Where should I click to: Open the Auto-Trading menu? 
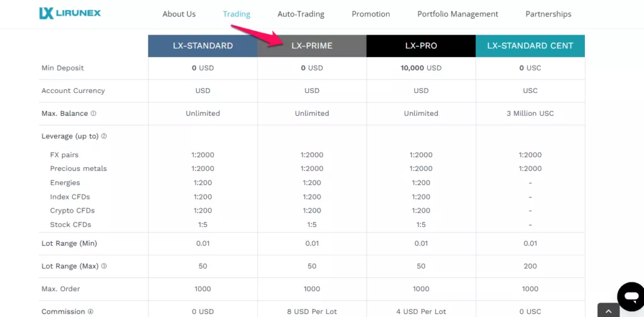(301, 14)
